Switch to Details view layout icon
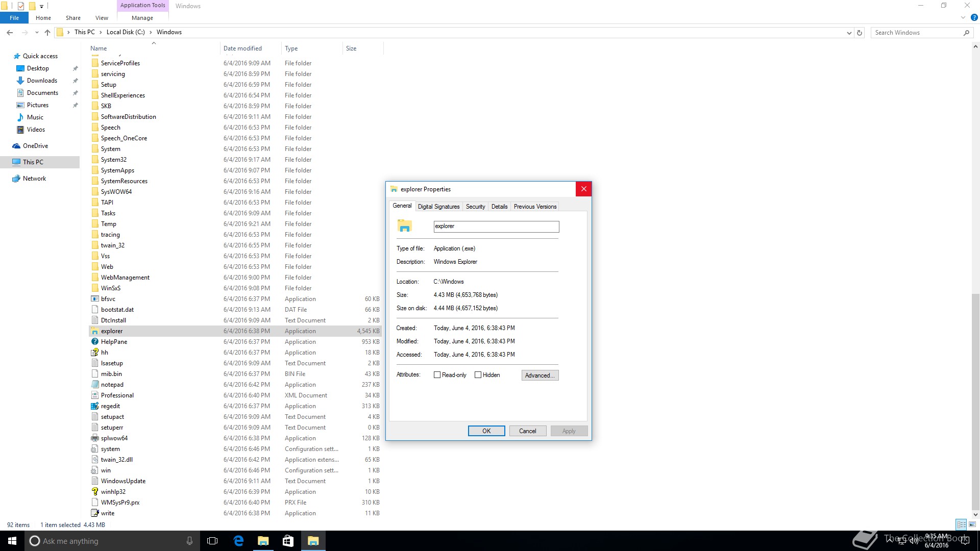The image size is (980, 551). 961,524
